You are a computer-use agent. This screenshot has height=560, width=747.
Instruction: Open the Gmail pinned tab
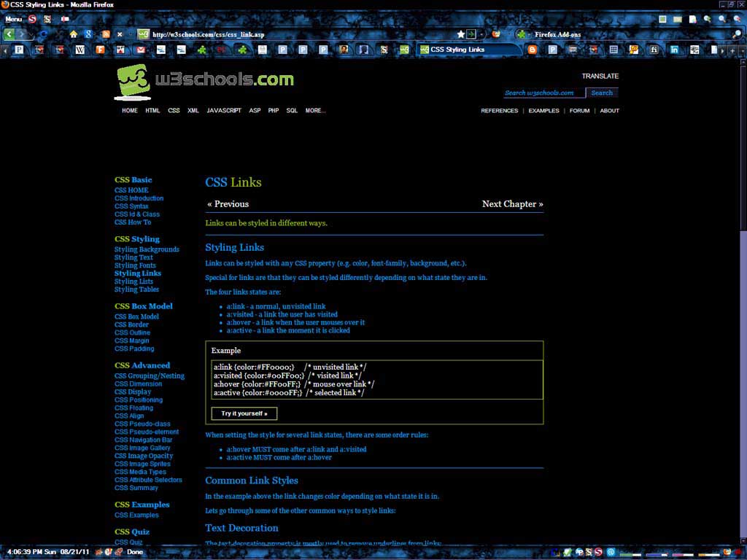[141, 50]
